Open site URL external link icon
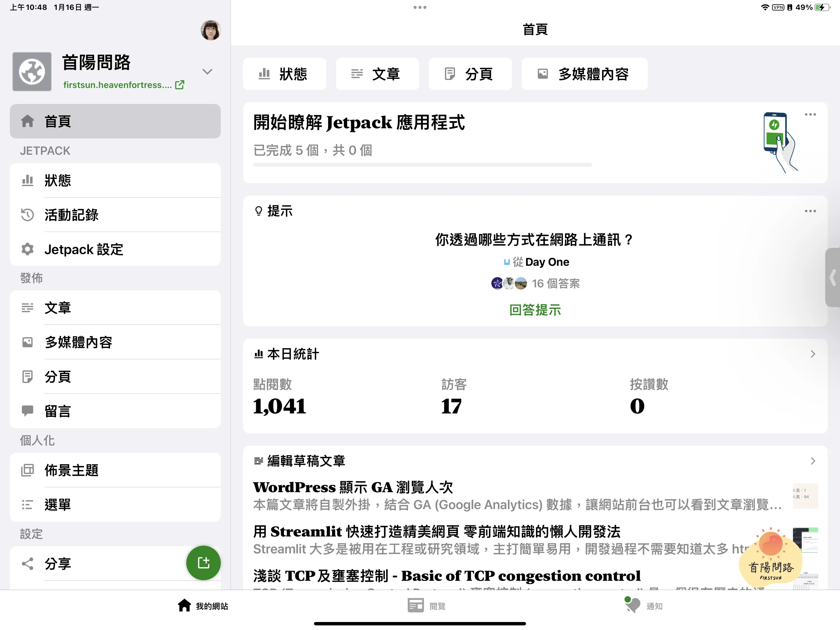 coord(180,85)
